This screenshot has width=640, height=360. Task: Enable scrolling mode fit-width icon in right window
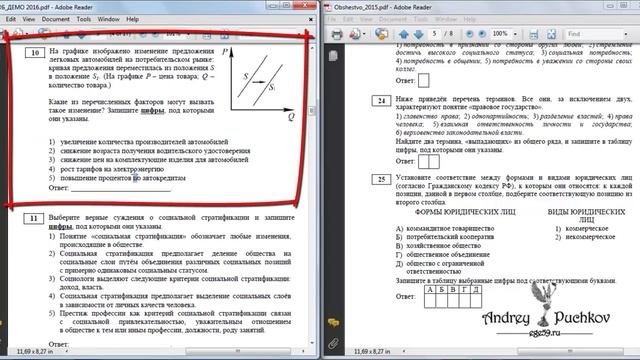click(x=533, y=34)
